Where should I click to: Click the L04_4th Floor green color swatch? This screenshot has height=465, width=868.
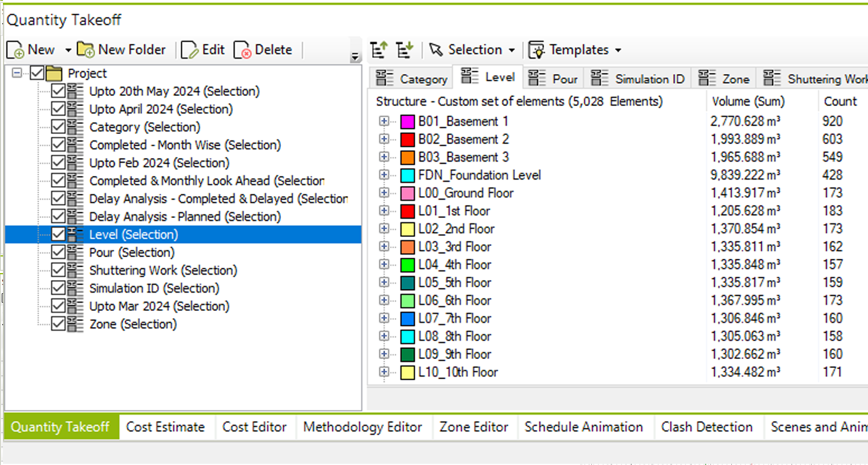click(x=407, y=265)
